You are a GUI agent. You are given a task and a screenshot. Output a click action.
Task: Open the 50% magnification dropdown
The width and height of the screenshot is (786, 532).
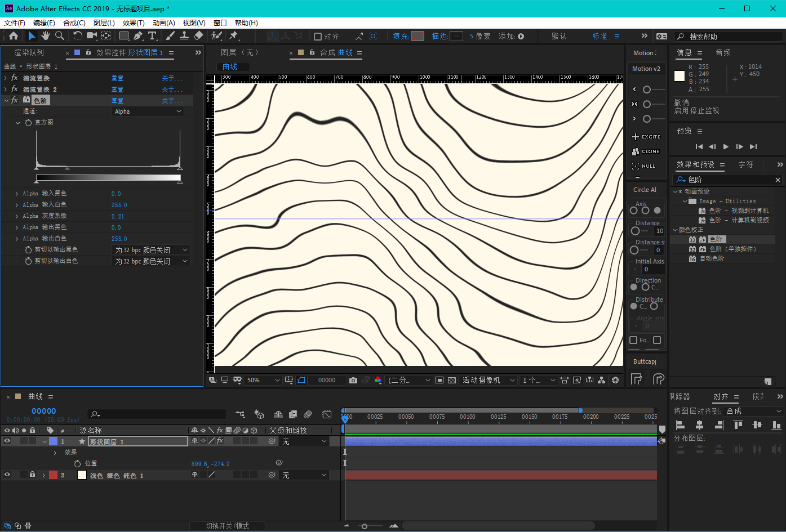click(263, 381)
